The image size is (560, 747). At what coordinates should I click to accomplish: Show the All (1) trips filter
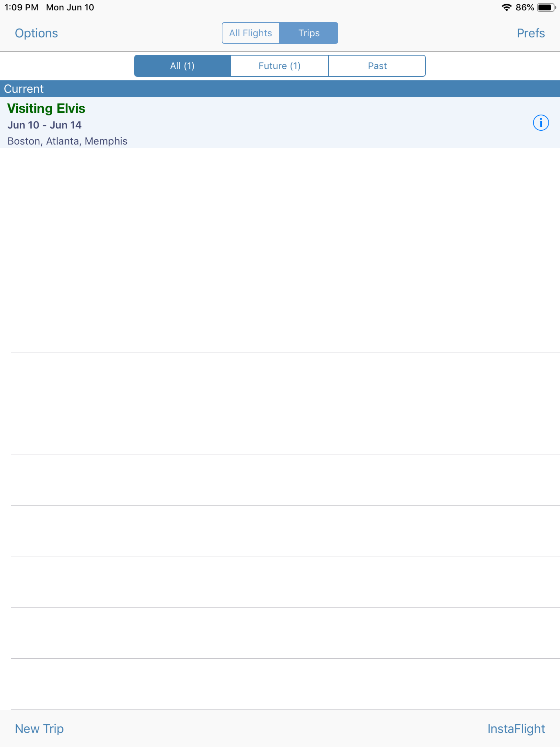point(182,66)
